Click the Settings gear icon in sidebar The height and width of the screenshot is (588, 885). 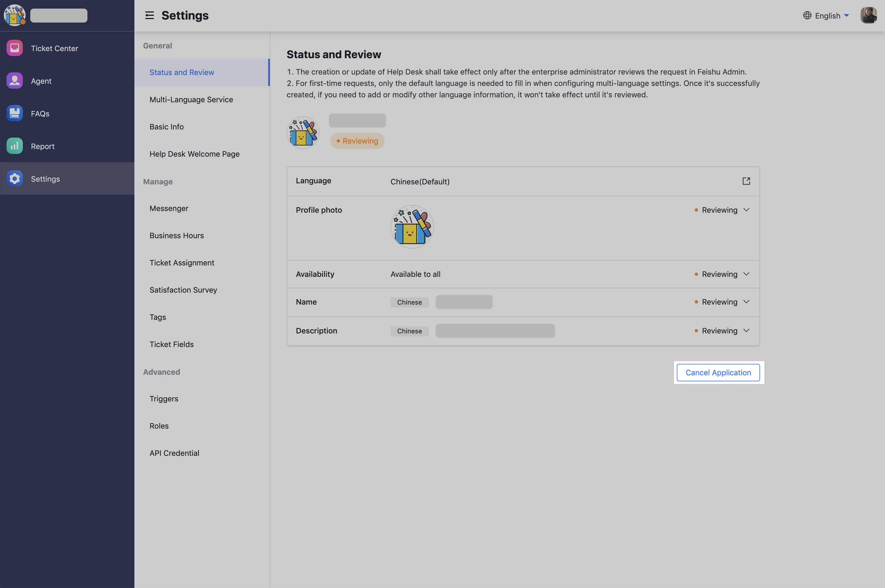pos(14,179)
